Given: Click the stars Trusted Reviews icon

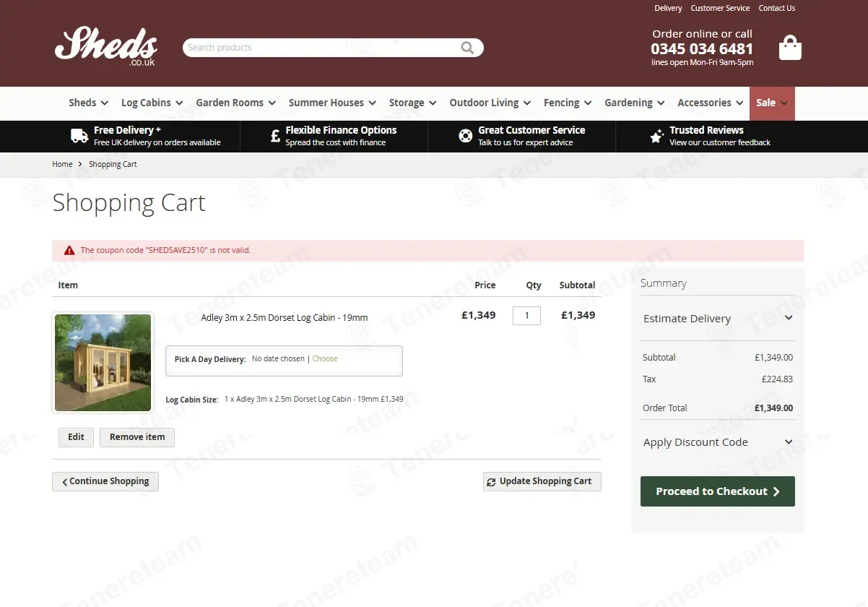Looking at the screenshot, I should (x=656, y=136).
